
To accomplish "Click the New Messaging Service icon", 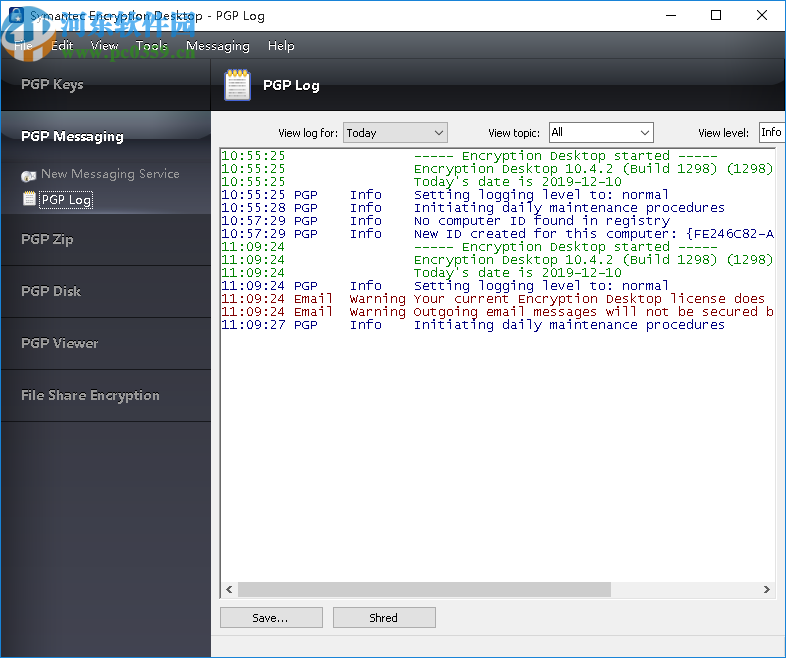I will (29, 175).
